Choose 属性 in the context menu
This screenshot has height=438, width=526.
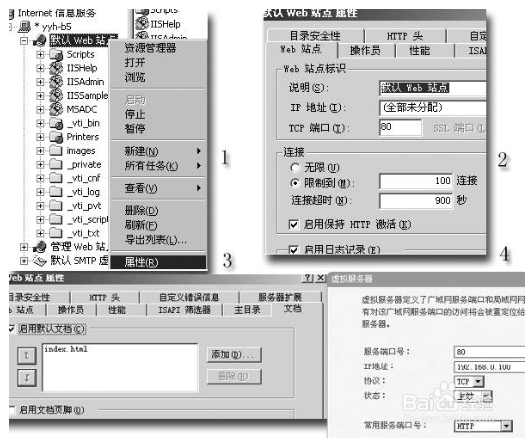click(x=158, y=262)
